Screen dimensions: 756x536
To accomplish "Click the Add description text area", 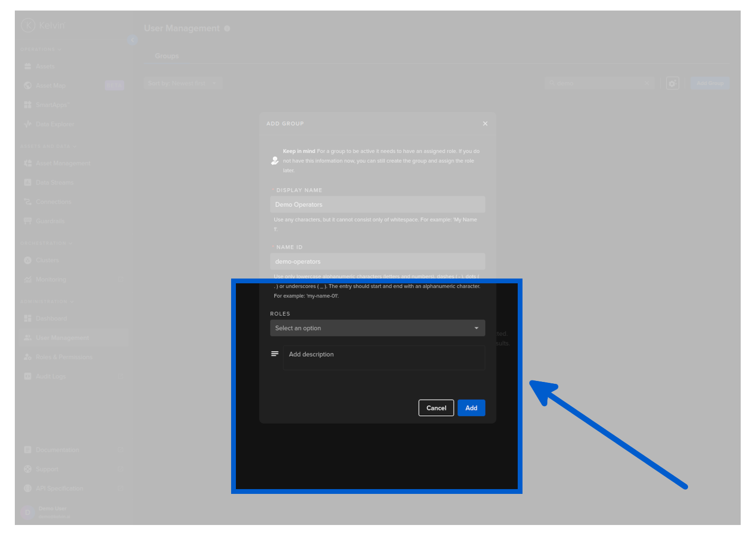I will coord(384,358).
